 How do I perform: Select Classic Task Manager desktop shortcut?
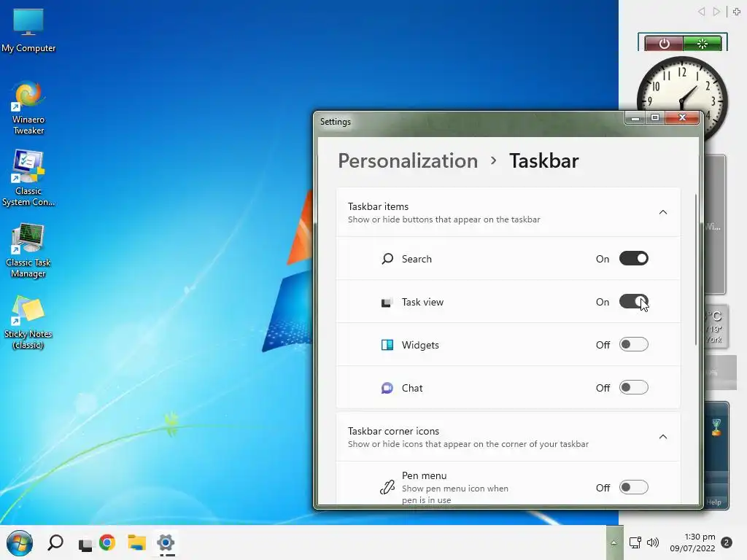28,251
